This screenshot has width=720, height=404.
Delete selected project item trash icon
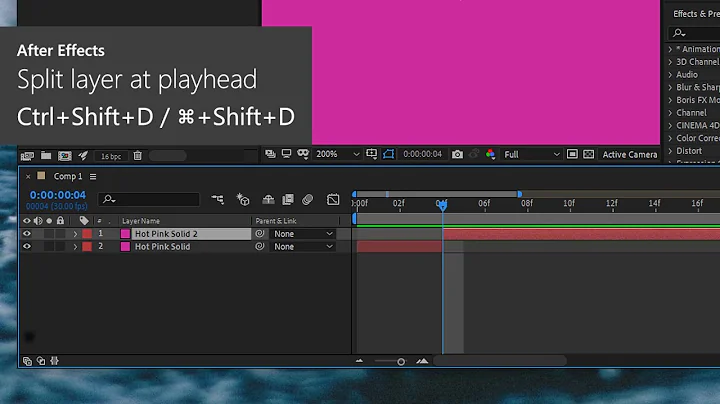(x=137, y=156)
